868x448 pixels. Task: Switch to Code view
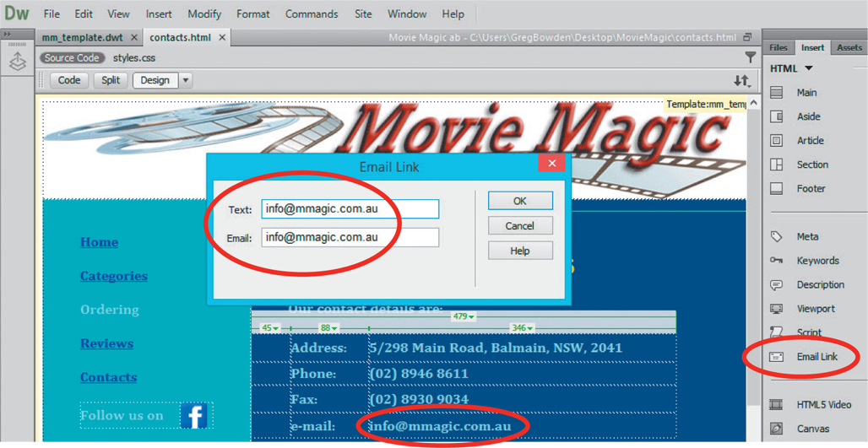pos(69,80)
